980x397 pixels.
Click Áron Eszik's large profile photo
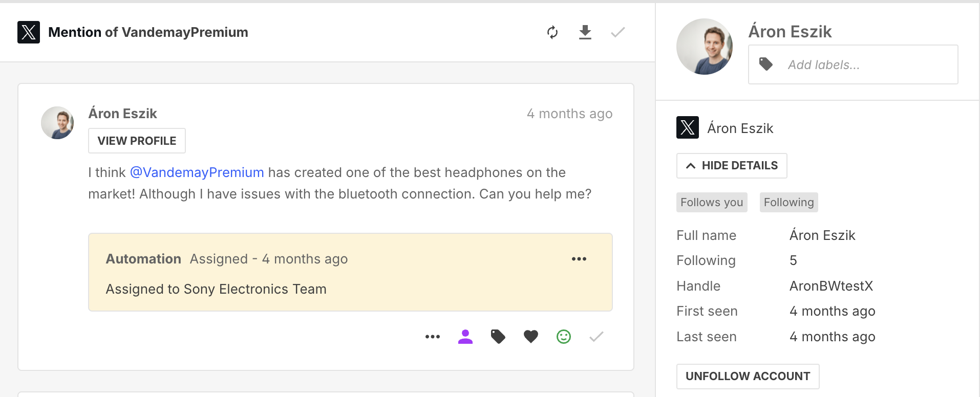705,47
